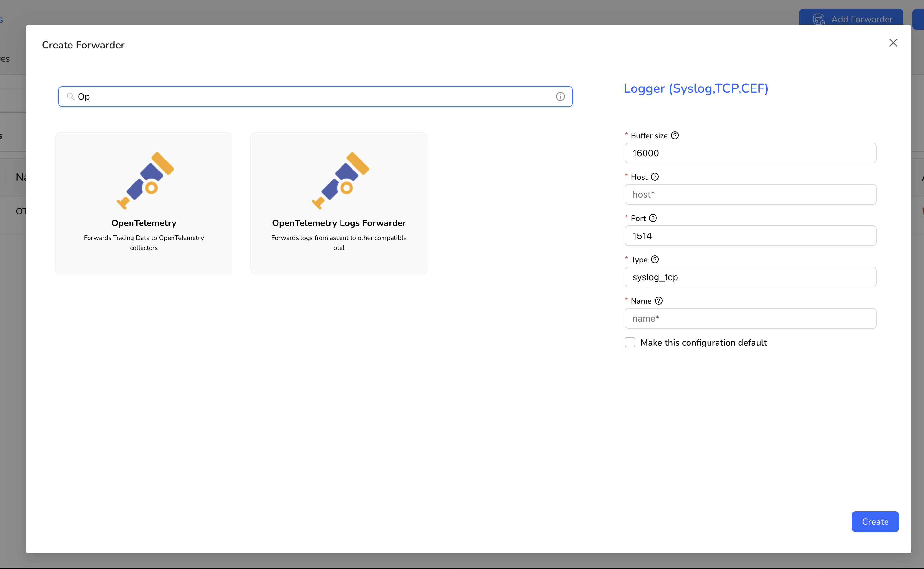Click the search magnifier icon

pyautogui.click(x=70, y=97)
